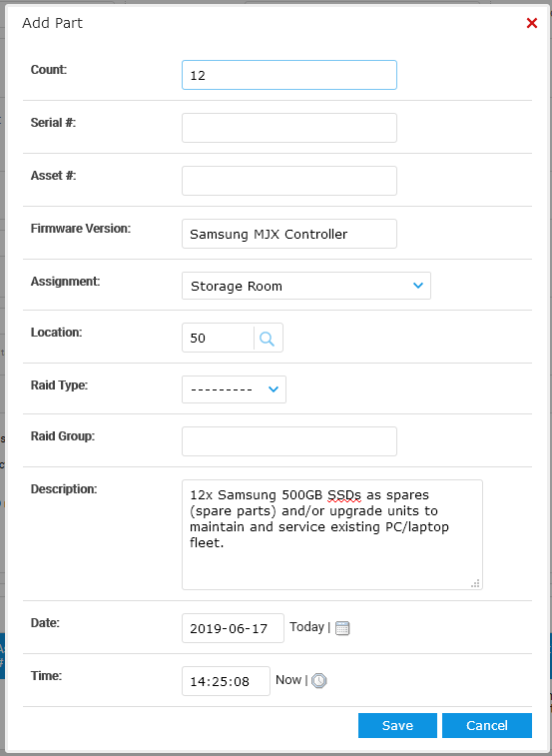Image resolution: width=552 pixels, height=756 pixels.
Task: Click the Description textarea resize handle
Action: tap(475, 583)
